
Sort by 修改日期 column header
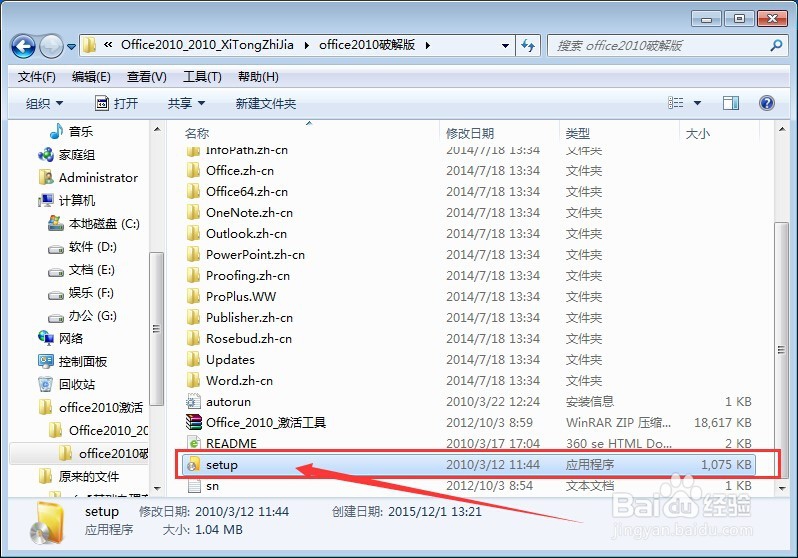pos(470,133)
